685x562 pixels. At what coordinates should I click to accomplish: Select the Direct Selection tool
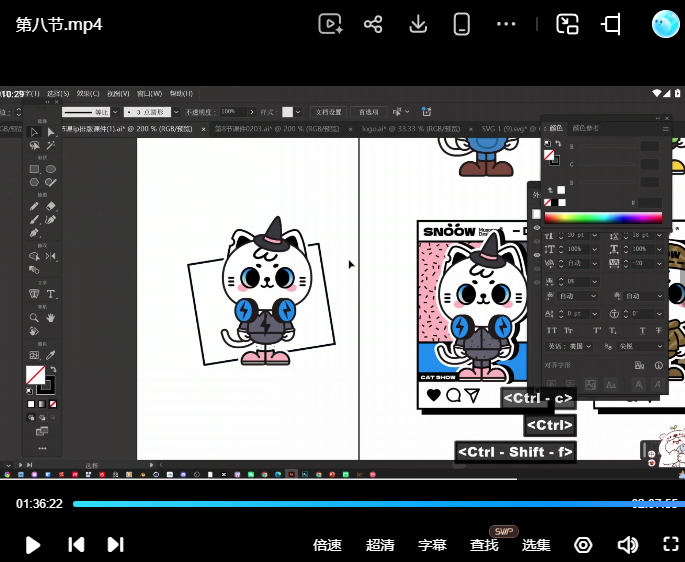coord(51,132)
